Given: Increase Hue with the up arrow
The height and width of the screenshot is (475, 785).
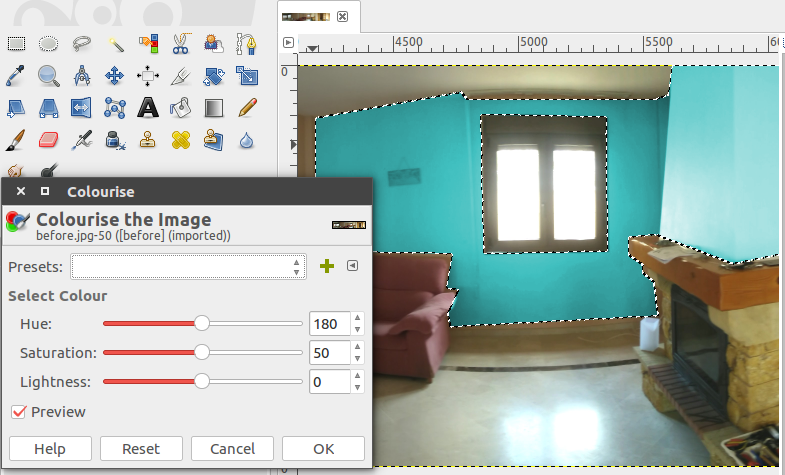Looking at the screenshot, I should pos(357,318).
